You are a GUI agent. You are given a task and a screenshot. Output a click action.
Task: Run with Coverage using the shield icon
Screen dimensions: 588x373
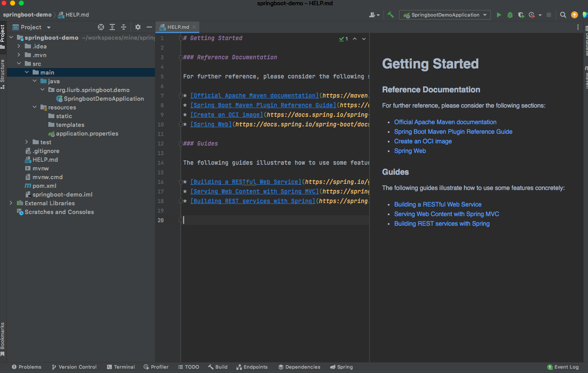[x=521, y=15]
